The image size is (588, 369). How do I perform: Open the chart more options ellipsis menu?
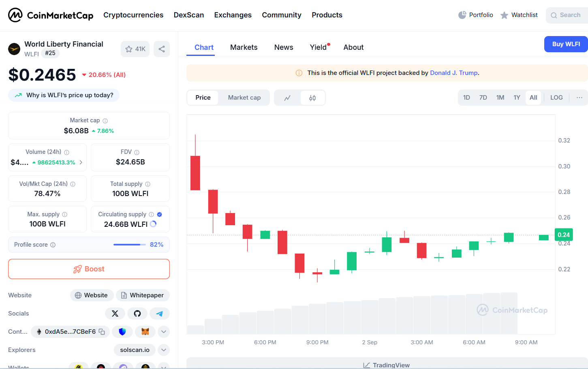(579, 98)
